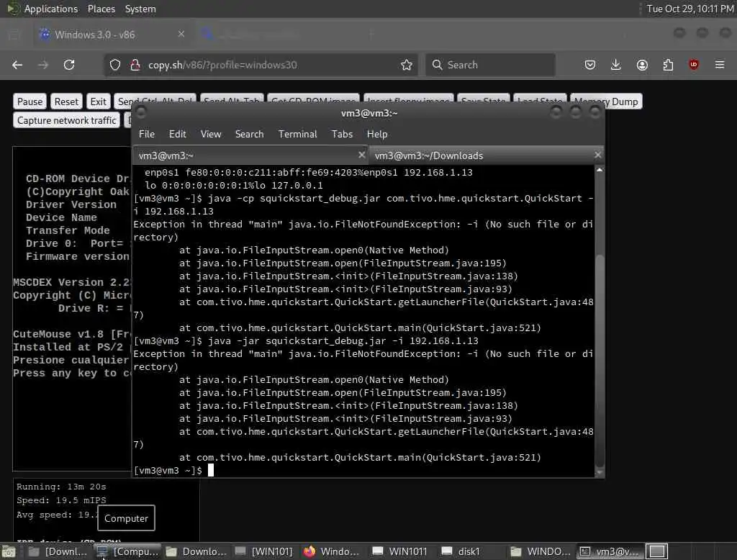This screenshot has width=737, height=560.
Task: Open the disk1 taskbar entry
Action: [461, 551]
